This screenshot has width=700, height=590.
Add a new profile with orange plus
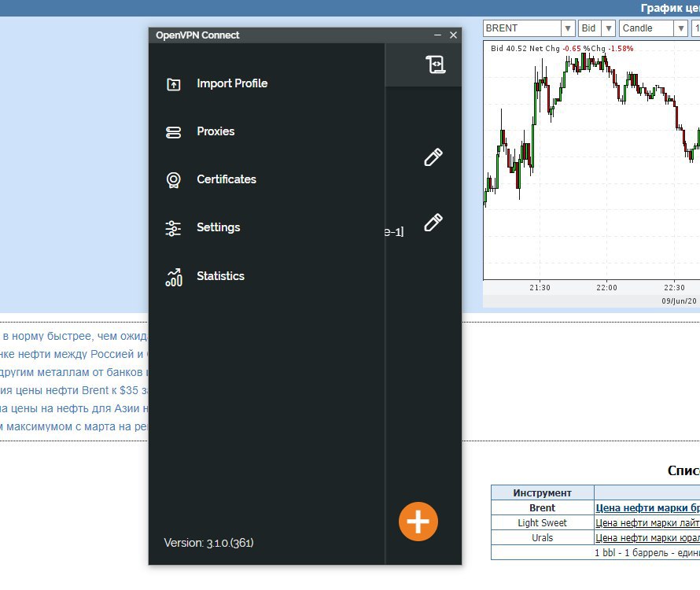pyautogui.click(x=418, y=522)
